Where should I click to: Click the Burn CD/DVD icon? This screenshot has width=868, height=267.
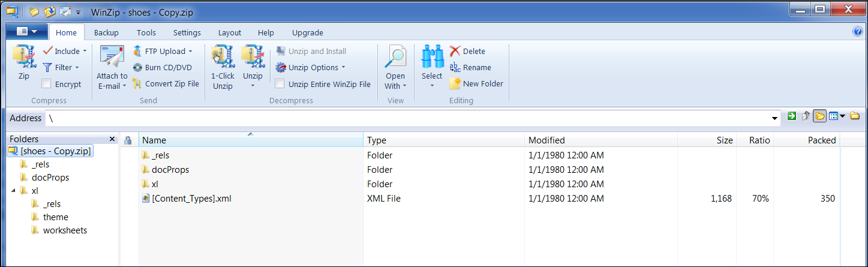[137, 68]
